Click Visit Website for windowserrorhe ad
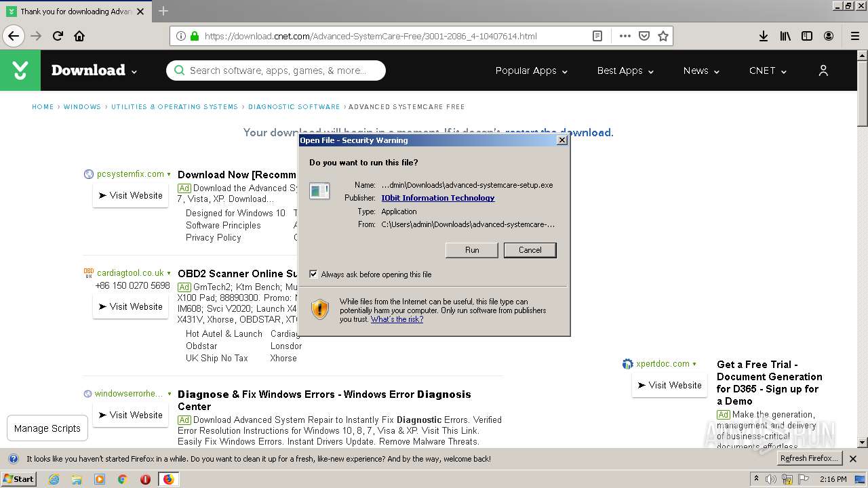The image size is (868, 488). point(130,415)
